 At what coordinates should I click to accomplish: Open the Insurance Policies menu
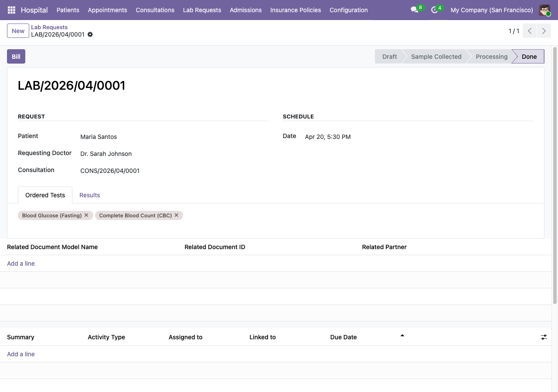[x=296, y=10]
